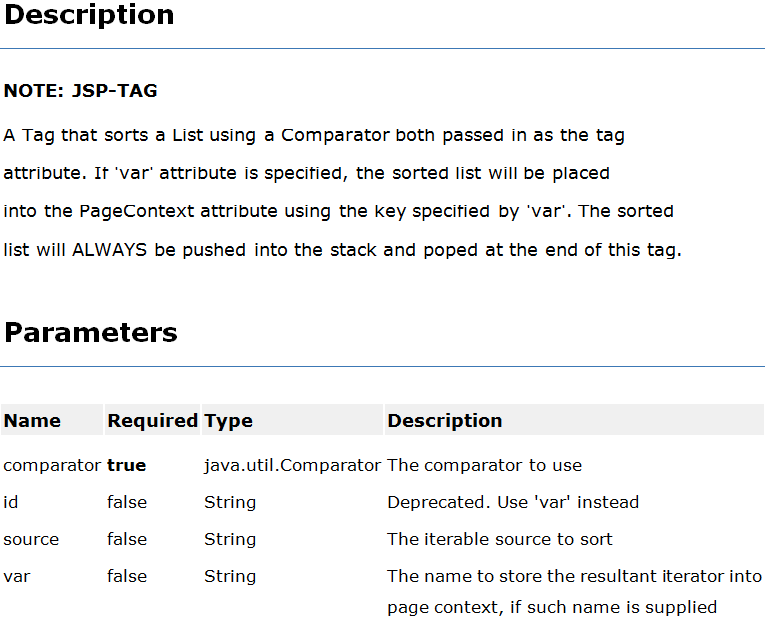
Task: Select the source parameter name cell
Action: [31, 539]
